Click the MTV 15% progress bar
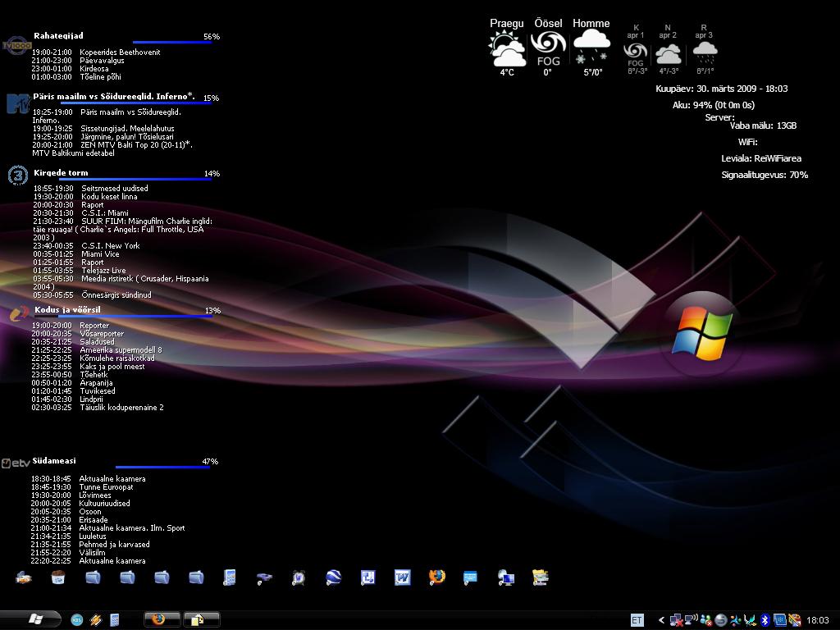840x630 pixels. coord(136,103)
